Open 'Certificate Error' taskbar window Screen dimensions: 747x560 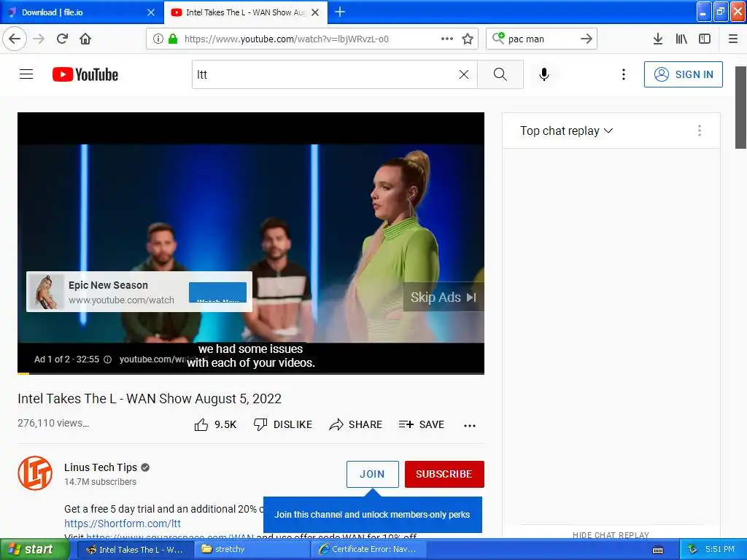pos(369,550)
